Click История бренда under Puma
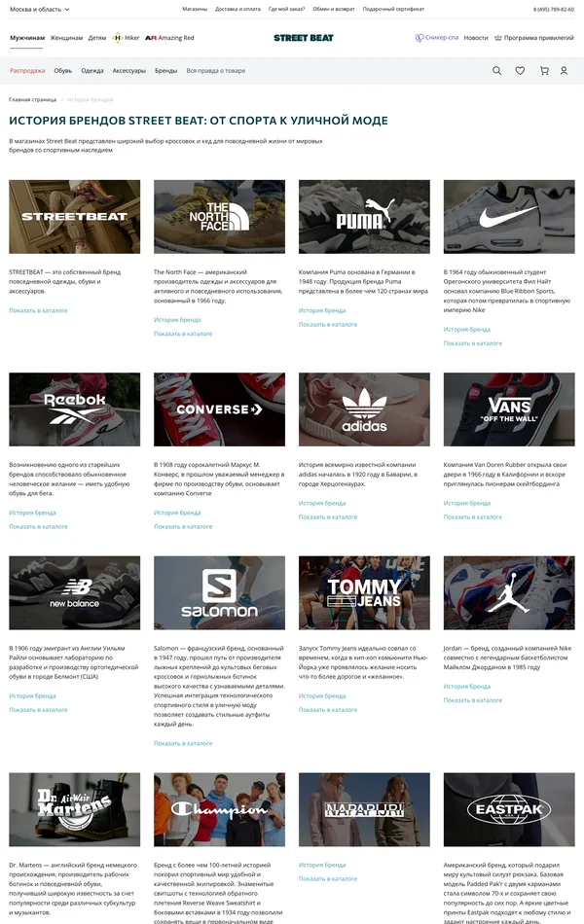Image resolution: width=584 pixels, height=924 pixels. click(x=322, y=310)
